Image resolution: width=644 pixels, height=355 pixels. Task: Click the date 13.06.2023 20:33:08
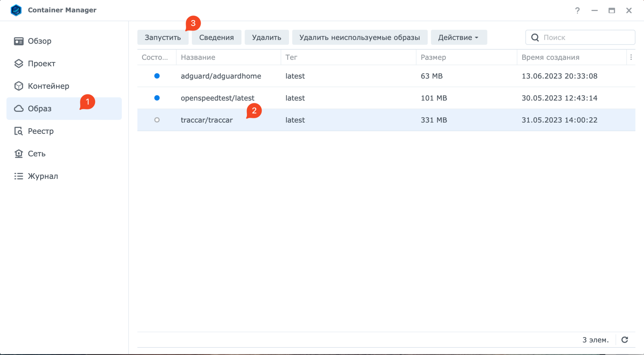(x=559, y=76)
